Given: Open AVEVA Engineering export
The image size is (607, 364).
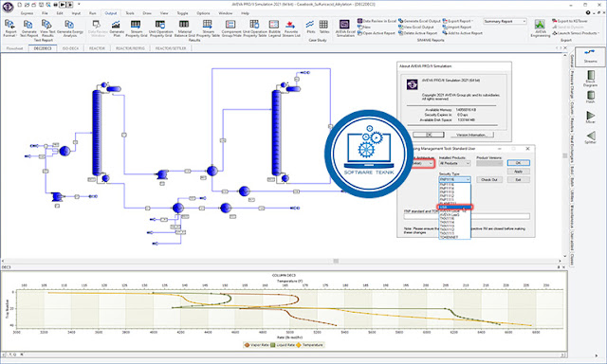Looking at the screenshot, I should pos(540,28).
